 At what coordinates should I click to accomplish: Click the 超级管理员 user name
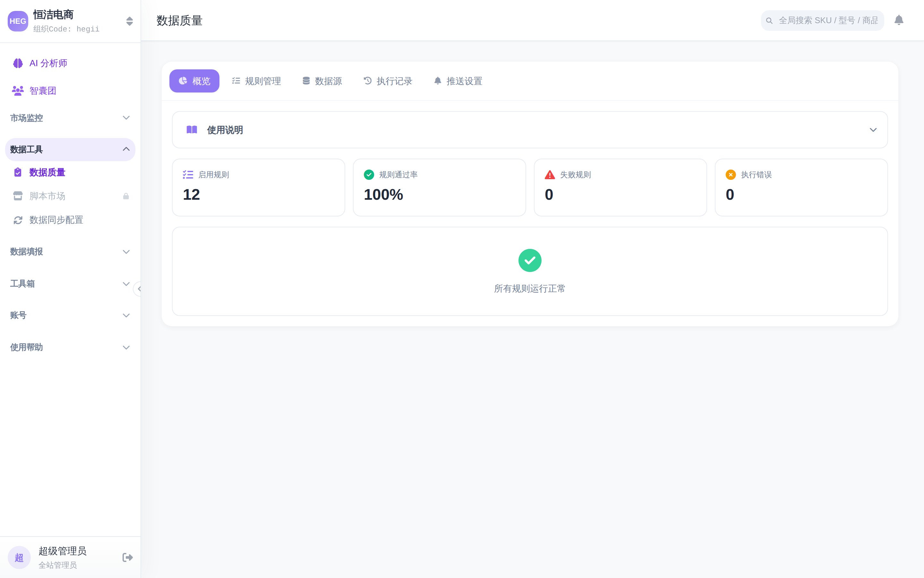tap(63, 551)
